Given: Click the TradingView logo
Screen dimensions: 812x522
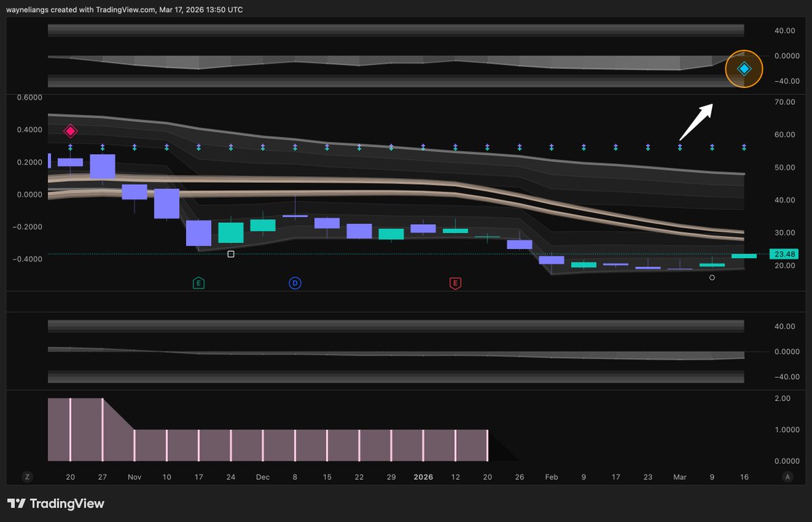Looking at the screenshot, I should tap(56, 504).
